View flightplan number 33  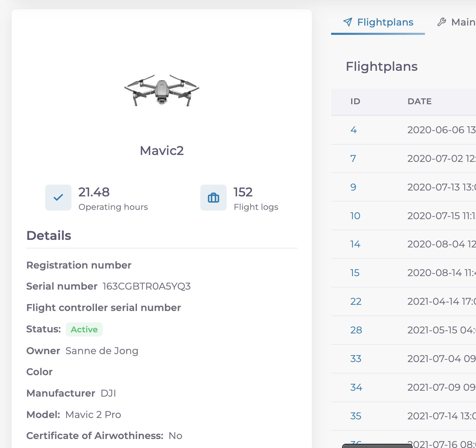[356, 359]
